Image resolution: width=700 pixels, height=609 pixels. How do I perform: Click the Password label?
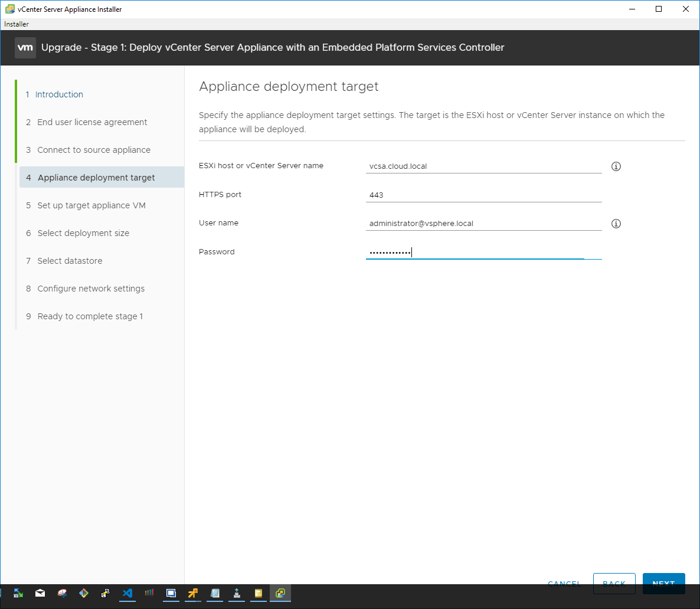(217, 252)
